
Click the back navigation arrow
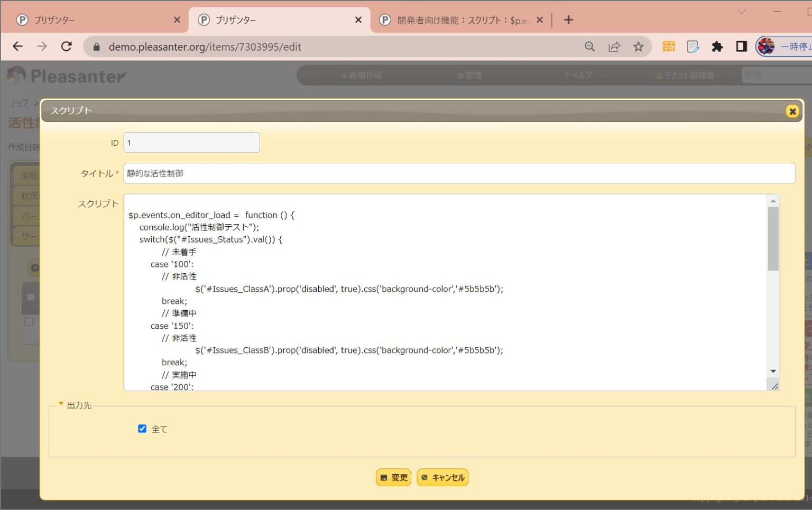coord(17,47)
